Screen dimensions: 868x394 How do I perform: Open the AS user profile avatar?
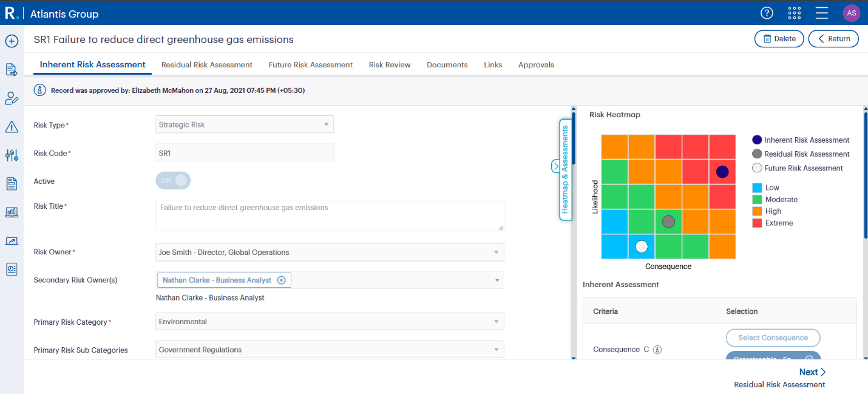(852, 13)
